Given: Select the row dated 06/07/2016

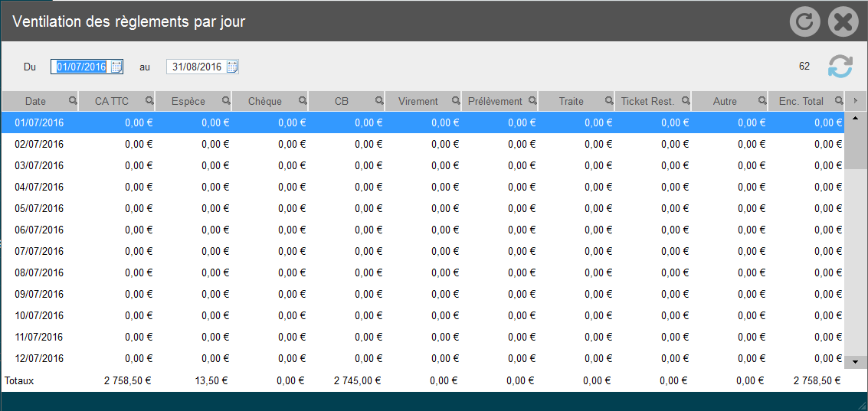Looking at the screenshot, I should (423, 230).
